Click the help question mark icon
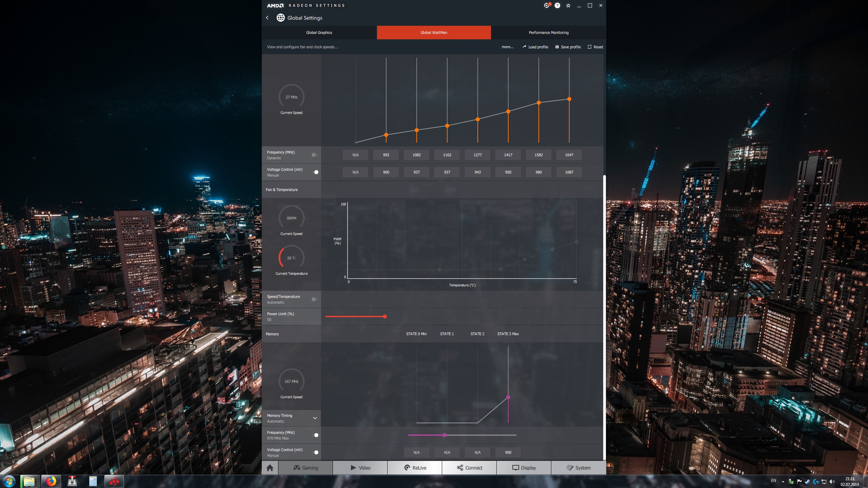This screenshot has height=488, width=868. coord(557,5)
